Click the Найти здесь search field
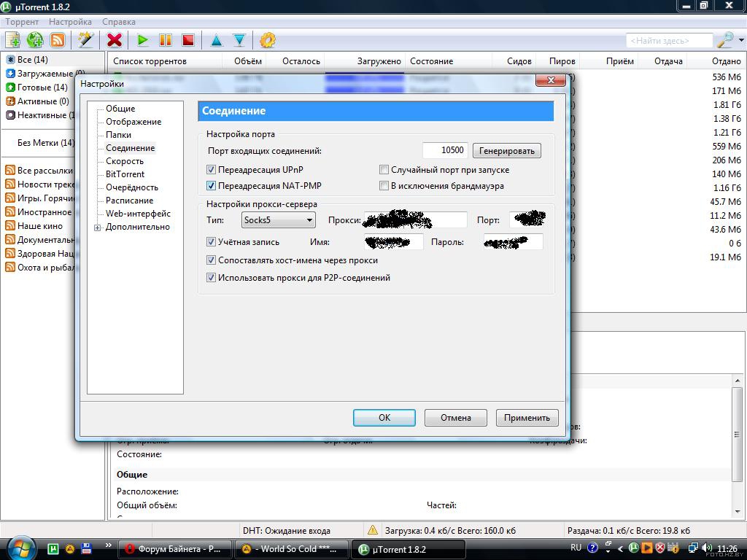This screenshot has height=560, width=747. point(670,41)
